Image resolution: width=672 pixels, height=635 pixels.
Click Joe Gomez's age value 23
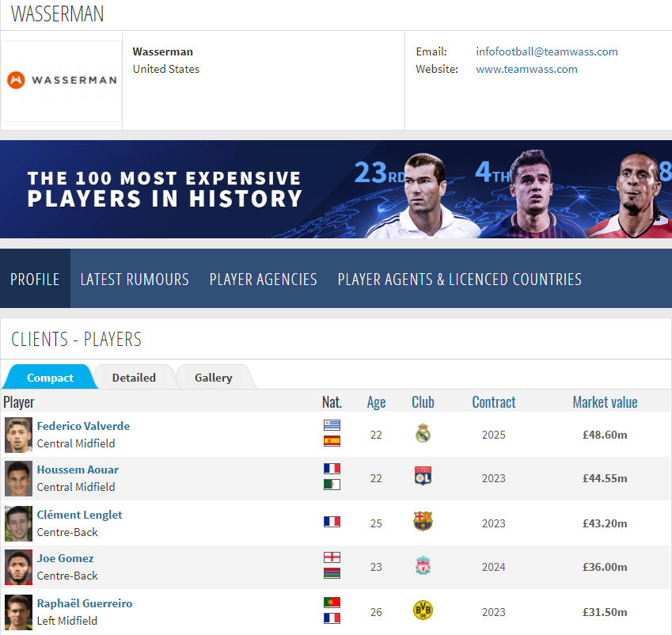(376, 567)
